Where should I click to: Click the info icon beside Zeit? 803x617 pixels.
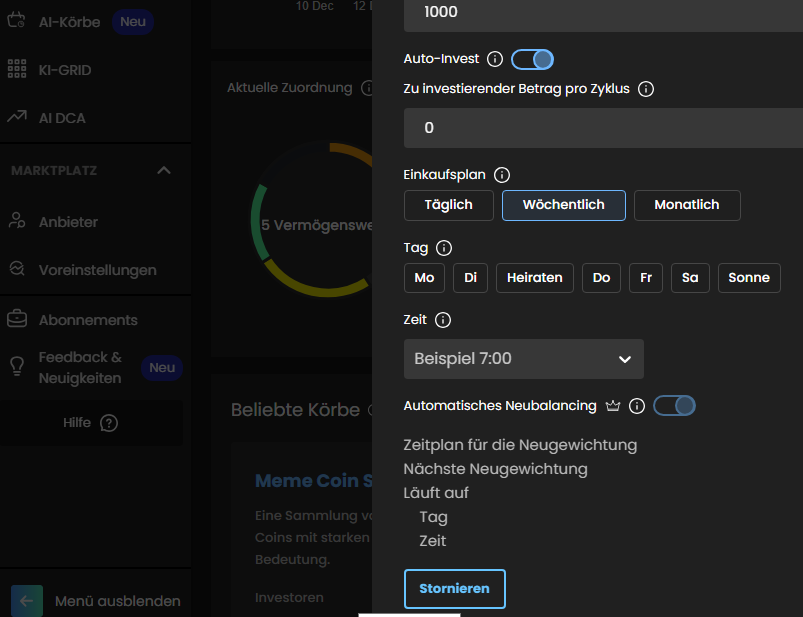443,321
